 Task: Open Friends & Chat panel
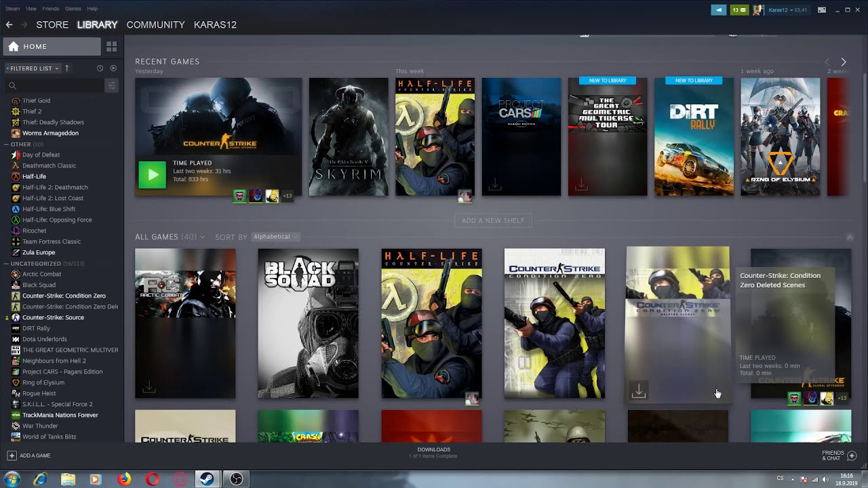pos(838,455)
